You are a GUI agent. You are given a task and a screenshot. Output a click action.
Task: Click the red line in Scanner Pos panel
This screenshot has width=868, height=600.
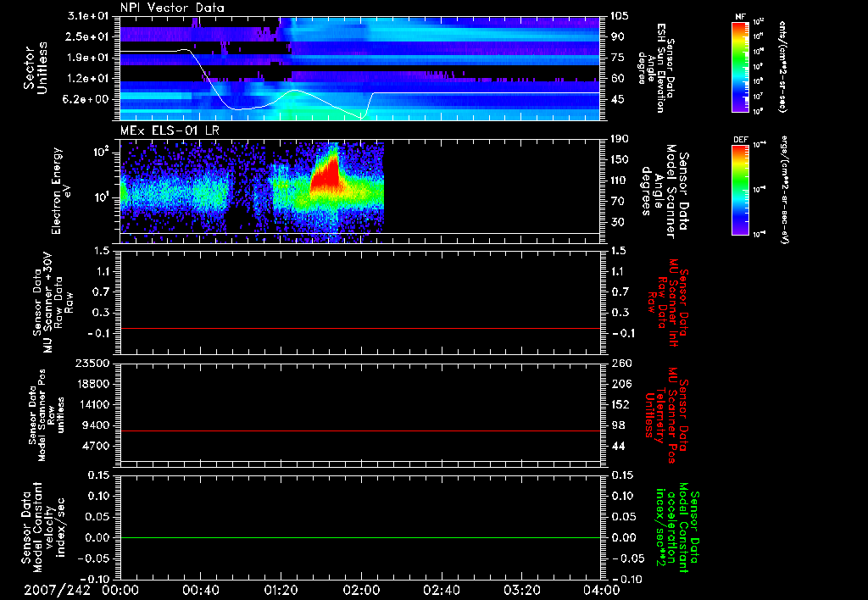point(360,431)
